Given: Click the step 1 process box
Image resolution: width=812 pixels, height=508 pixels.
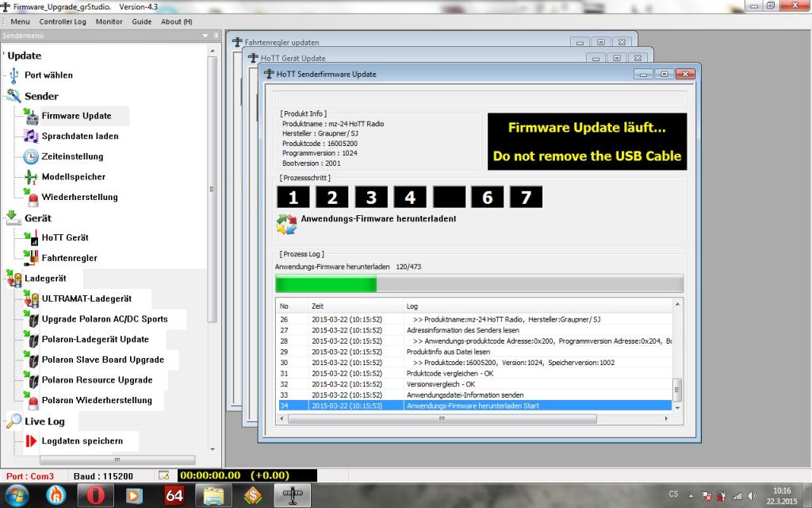Looking at the screenshot, I should pos(293,197).
